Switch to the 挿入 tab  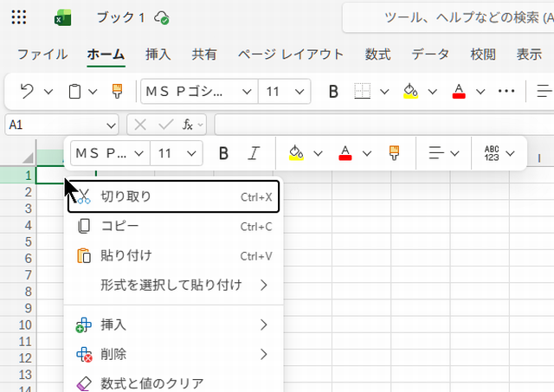click(158, 54)
